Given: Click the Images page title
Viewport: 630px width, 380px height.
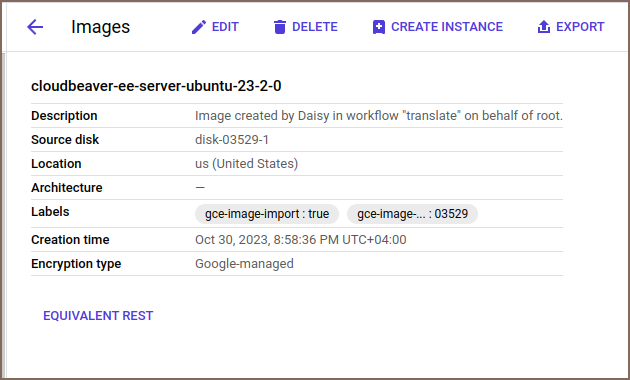Looking at the screenshot, I should [x=100, y=27].
